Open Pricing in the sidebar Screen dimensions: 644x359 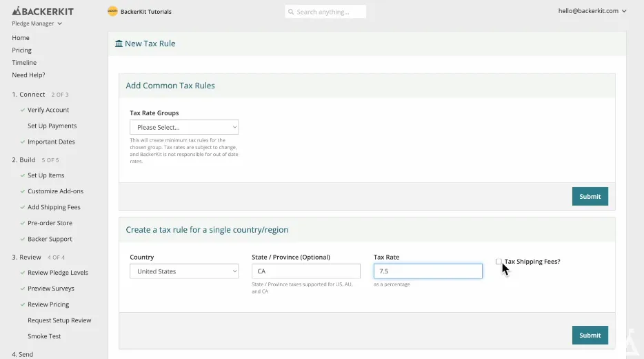(x=21, y=50)
